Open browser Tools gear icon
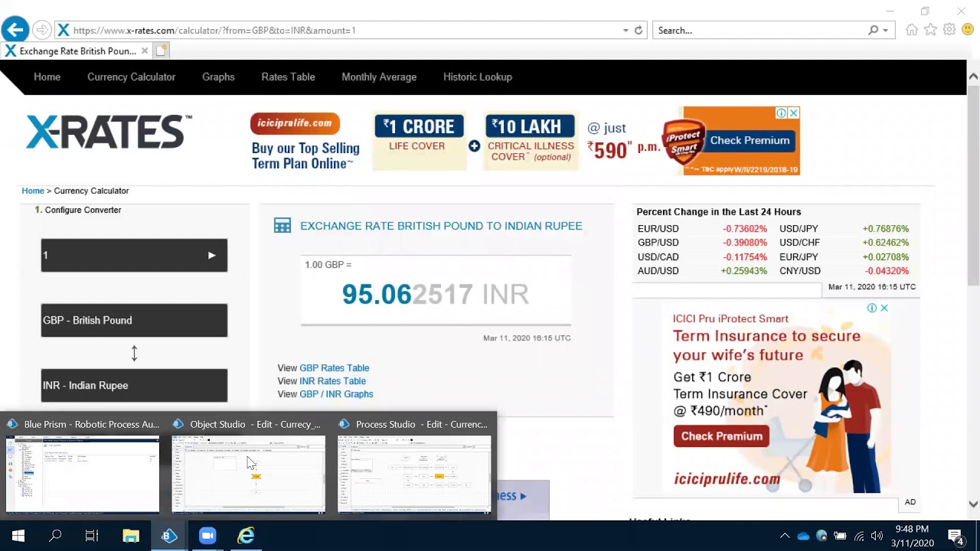This screenshot has height=551, width=980. pos(949,30)
